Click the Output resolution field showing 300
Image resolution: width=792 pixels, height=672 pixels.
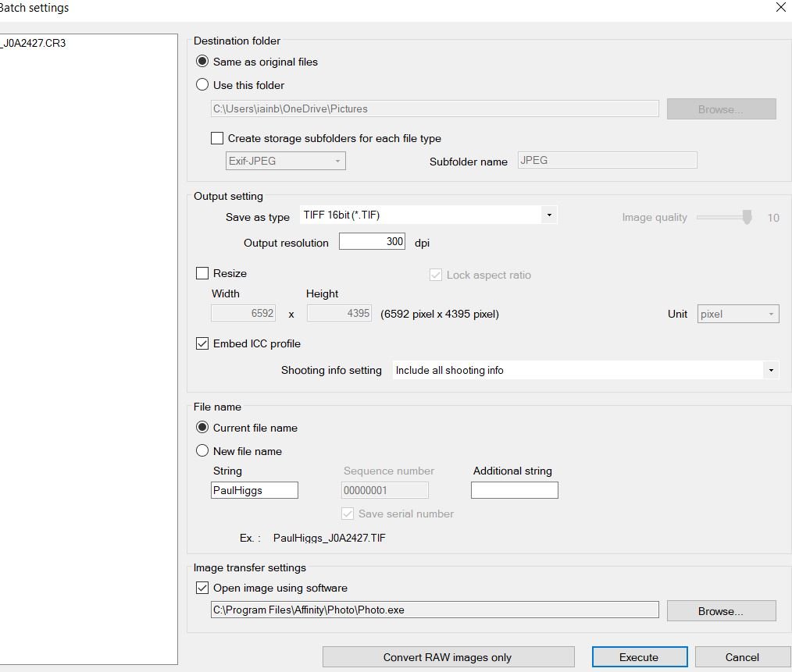pos(372,241)
